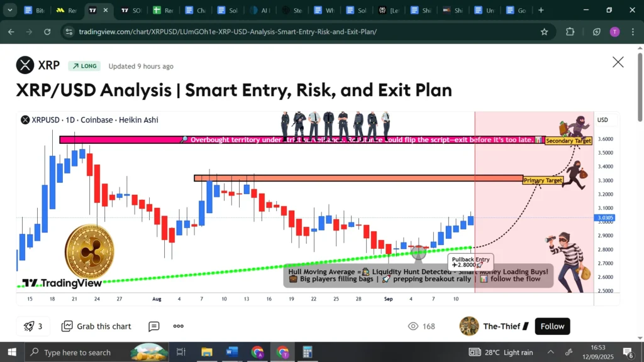Viewport: 644px width, 362px height.
Task: Open the notification center icon
Action: pos(628,352)
